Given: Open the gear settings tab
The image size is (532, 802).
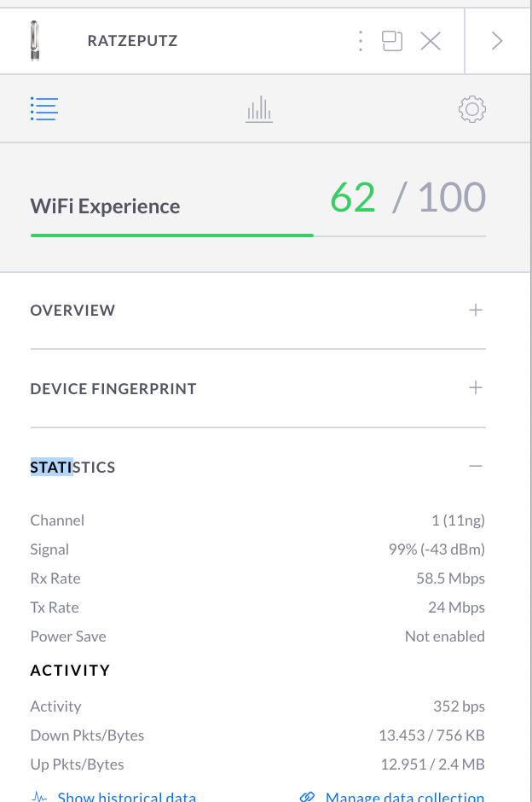Looking at the screenshot, I should (x=471, y=109).
